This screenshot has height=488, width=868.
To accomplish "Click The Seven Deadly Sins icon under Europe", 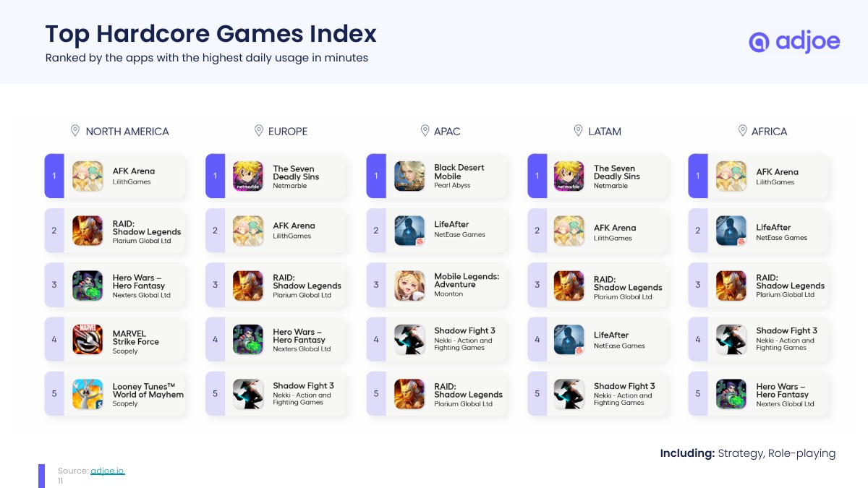I will point(248,176).
